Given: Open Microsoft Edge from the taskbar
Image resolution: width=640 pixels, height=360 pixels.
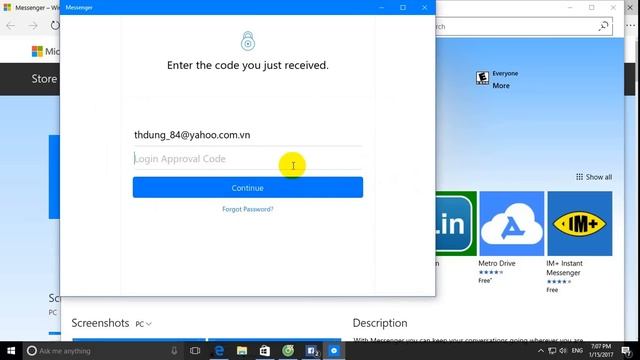Looking at the screenshot, I should tap(219, 351).
